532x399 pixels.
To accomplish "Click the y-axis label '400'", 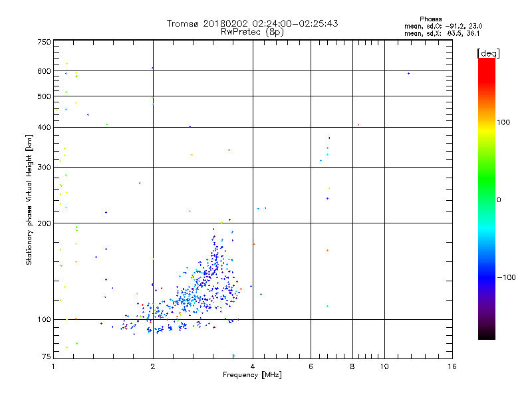I will pos(44,127).
